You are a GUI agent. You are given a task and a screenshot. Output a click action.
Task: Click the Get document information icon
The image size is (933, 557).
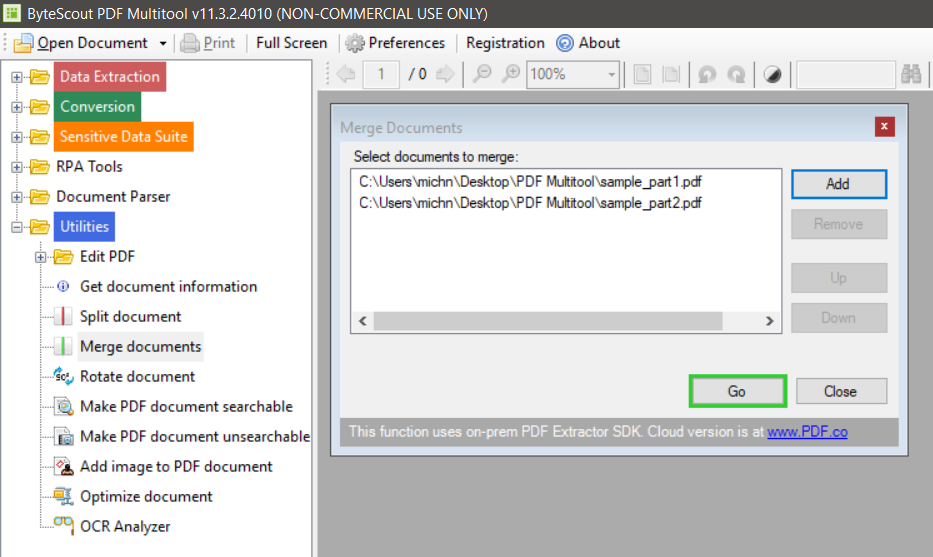point(63,286)
